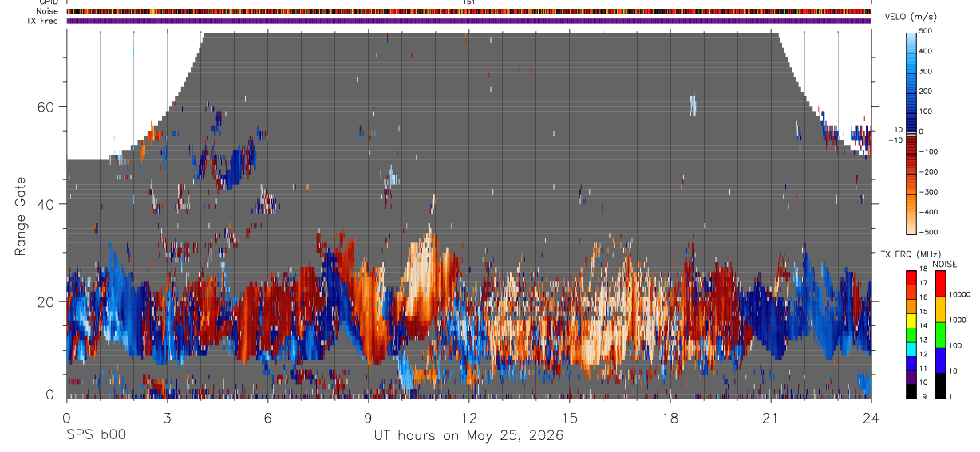The height and width of the screenshot is (452, 980).
Task: Click the '3' UT hour tick label
Action: click(167, 418)
